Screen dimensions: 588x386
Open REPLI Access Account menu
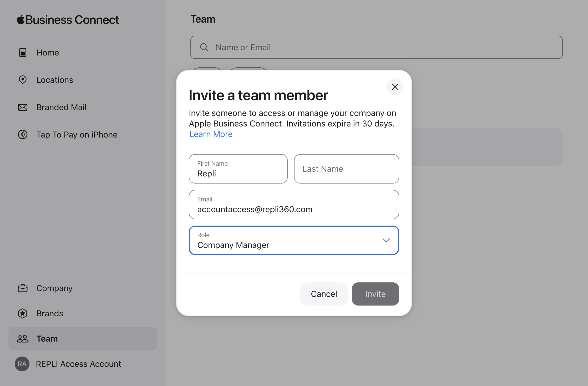78,364
